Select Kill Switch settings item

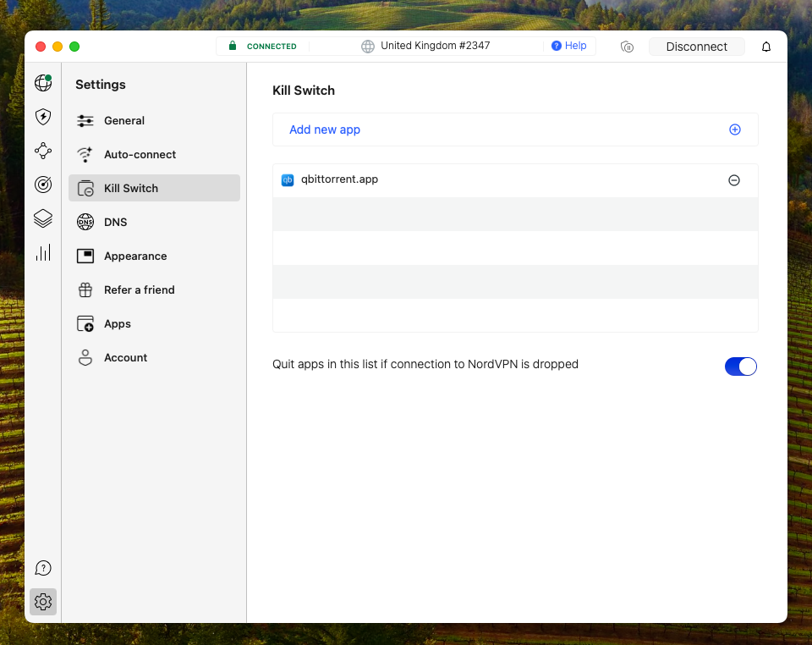(x=154, y=188)
